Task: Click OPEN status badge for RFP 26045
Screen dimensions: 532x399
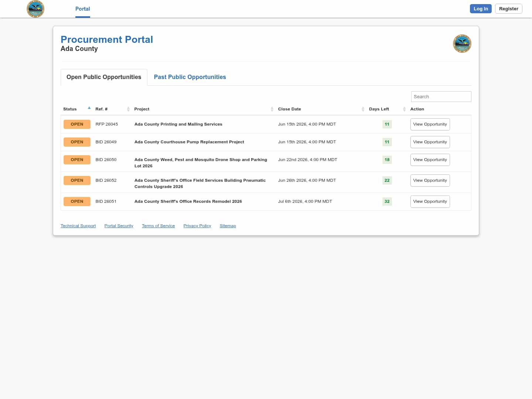Action: point(77,124)
